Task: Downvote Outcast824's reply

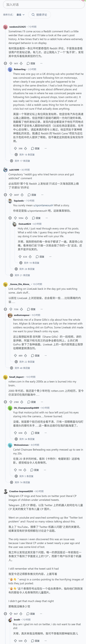Action: [30, 257]
